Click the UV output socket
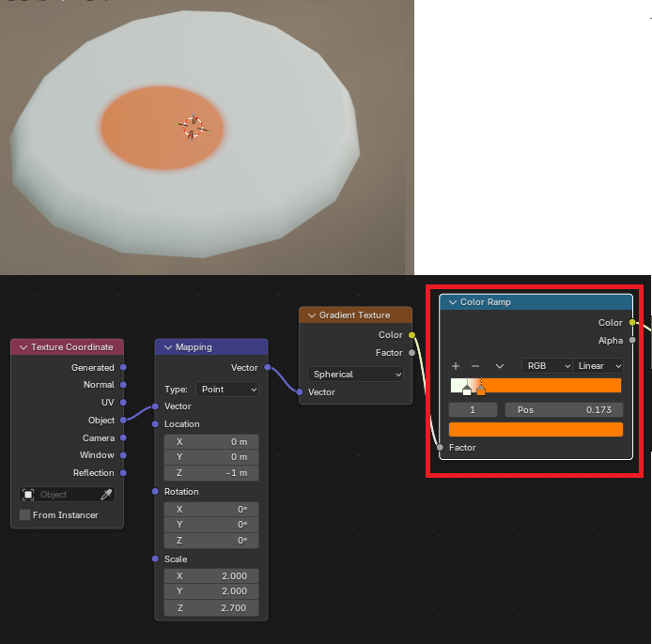 [123, 403]
